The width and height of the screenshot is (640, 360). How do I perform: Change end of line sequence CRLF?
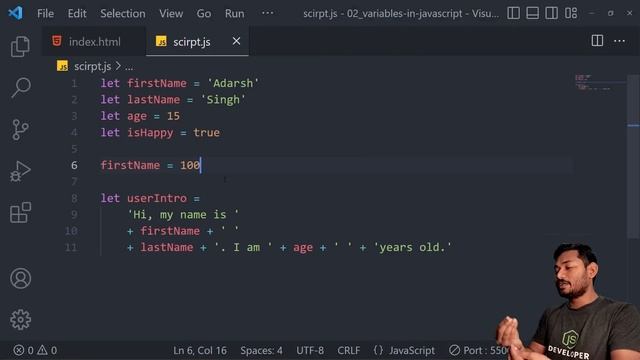(x=349, y=350)
